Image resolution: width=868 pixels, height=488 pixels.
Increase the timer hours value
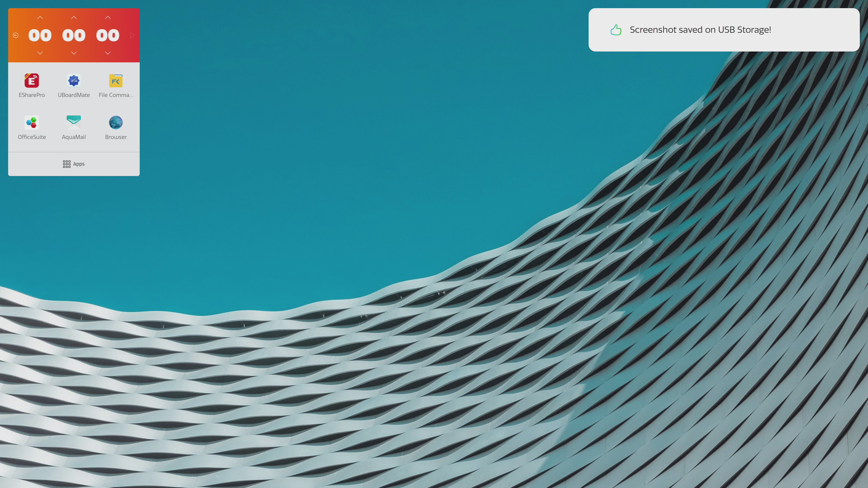[x=40, y=18]
